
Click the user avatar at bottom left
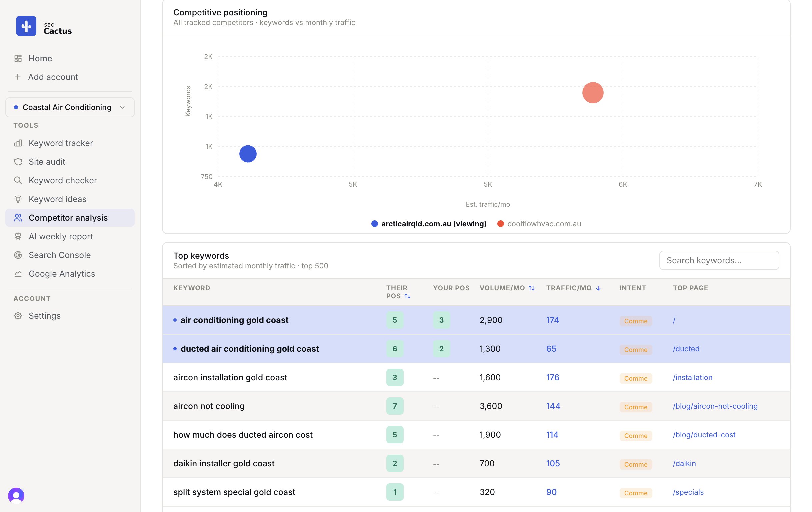tap(16, 495)
